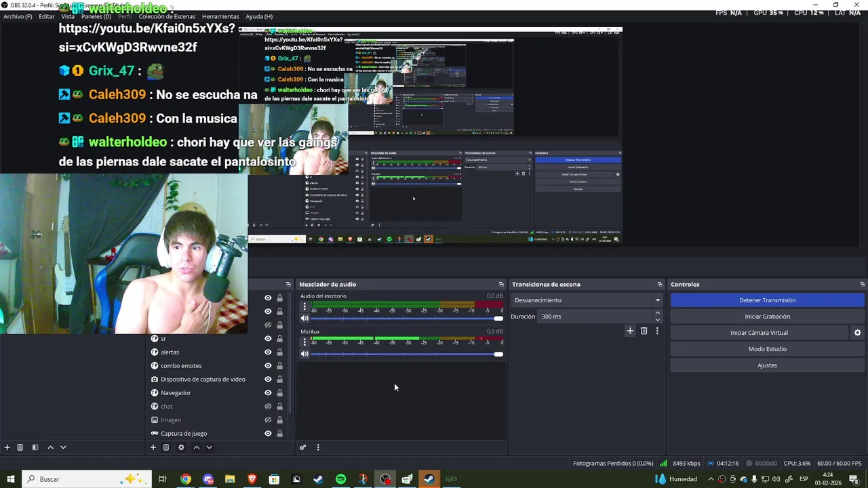
Task: Open virtual camera settings gear icon
Action: tap(857, 333)
